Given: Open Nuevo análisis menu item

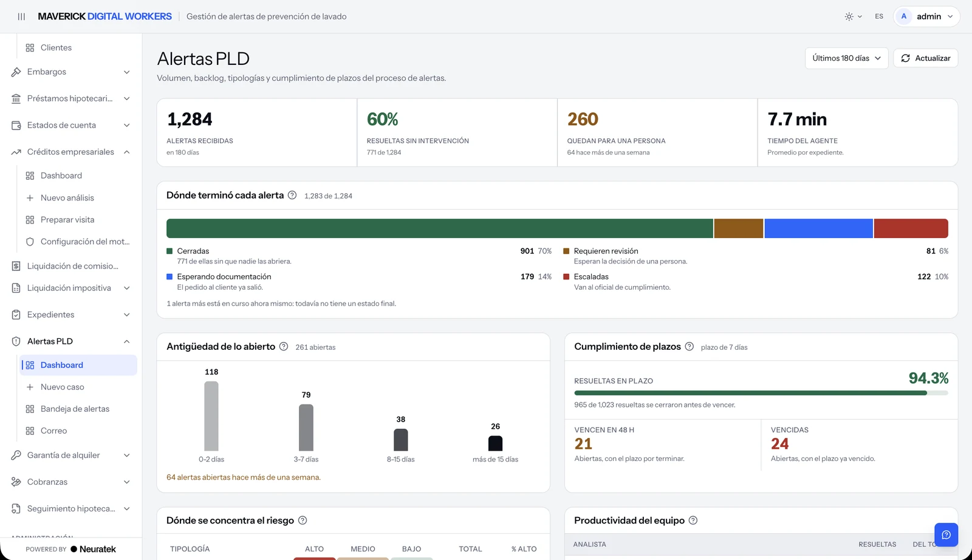Looking at the screenshot, I should 78,197.
